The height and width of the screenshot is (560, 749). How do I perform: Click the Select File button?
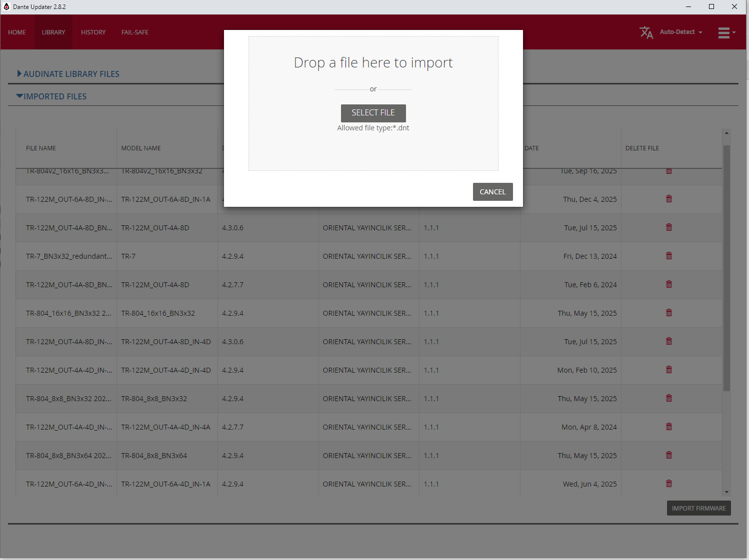373,113
